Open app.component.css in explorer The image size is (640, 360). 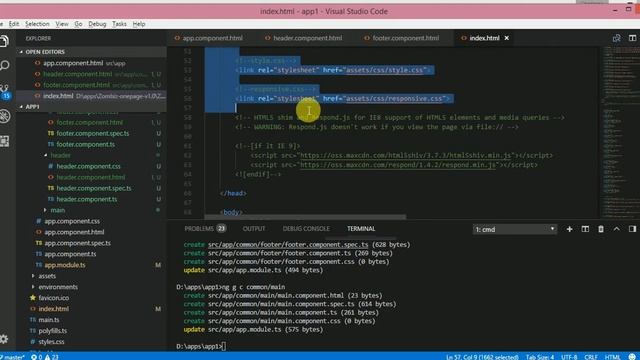(x=72, y=221)
